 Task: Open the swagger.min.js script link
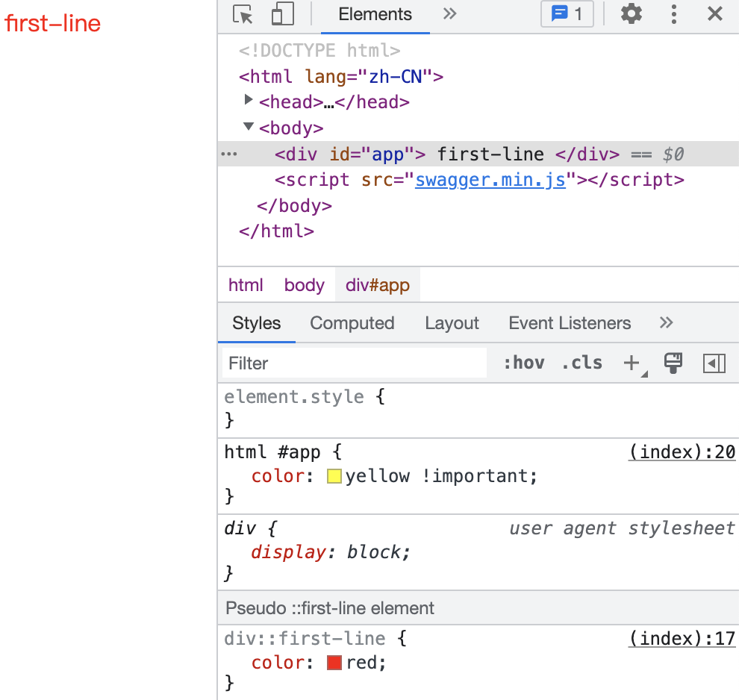point(490,180)
